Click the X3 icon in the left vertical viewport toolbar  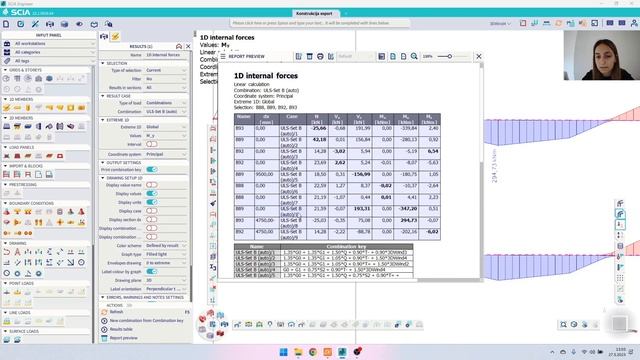[x=213, y=267]
